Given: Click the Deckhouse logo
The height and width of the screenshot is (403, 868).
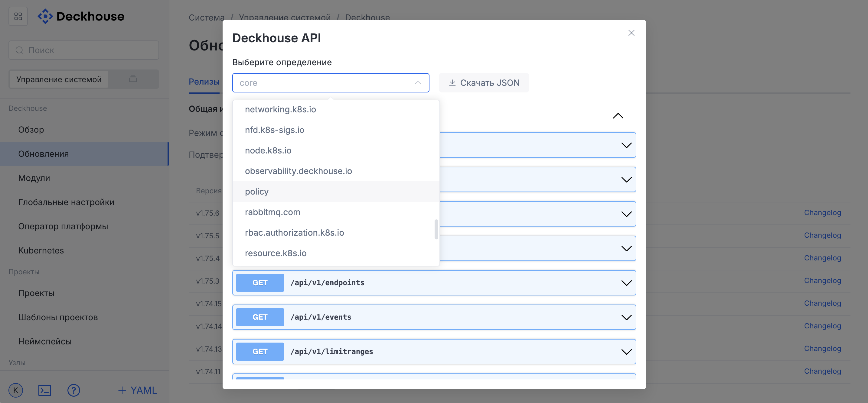Looking at the screenshot, I should click(x=81, y=16).
